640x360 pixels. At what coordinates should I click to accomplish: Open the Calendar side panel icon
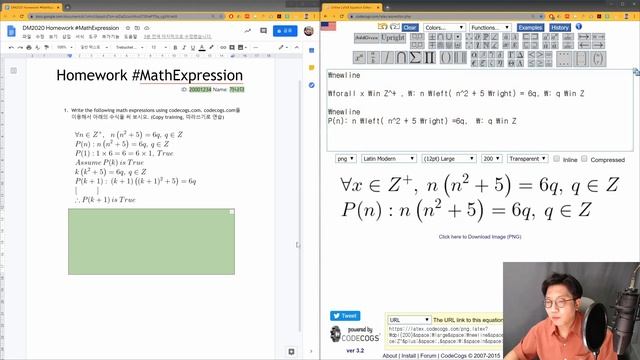pos(311,51)
